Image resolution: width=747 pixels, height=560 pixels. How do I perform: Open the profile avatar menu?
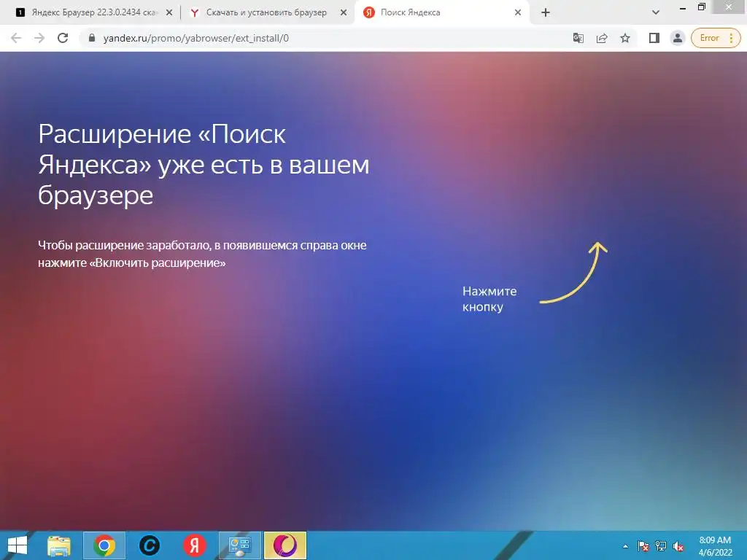(678, 38)
